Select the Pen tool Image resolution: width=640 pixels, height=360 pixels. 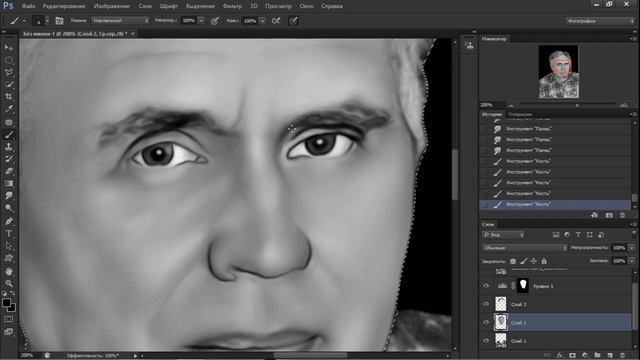point(9,221)
